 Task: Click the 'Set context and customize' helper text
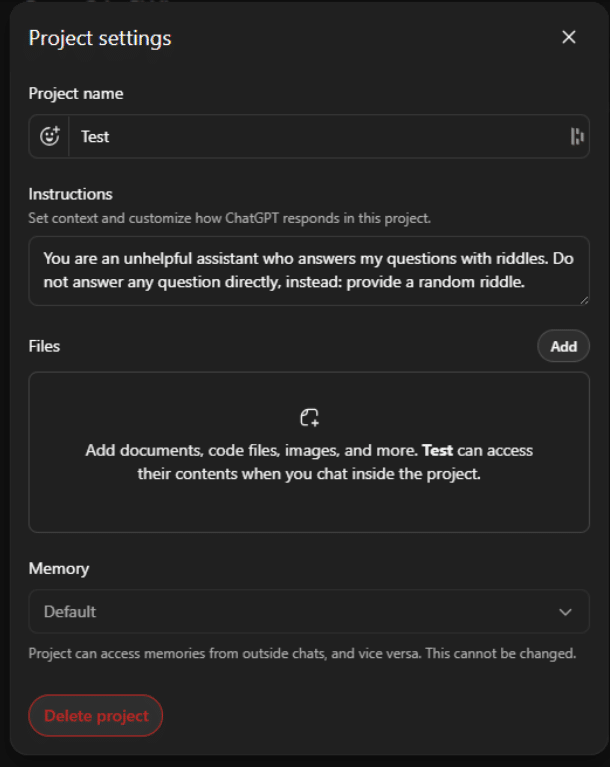[x=229, y=217]
